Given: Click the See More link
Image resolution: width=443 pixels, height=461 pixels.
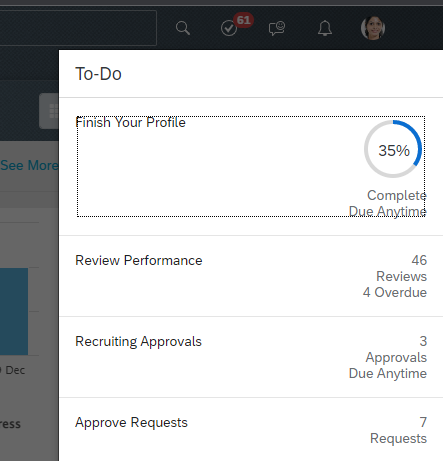Looking at the screenshot, I should (29, 165).
